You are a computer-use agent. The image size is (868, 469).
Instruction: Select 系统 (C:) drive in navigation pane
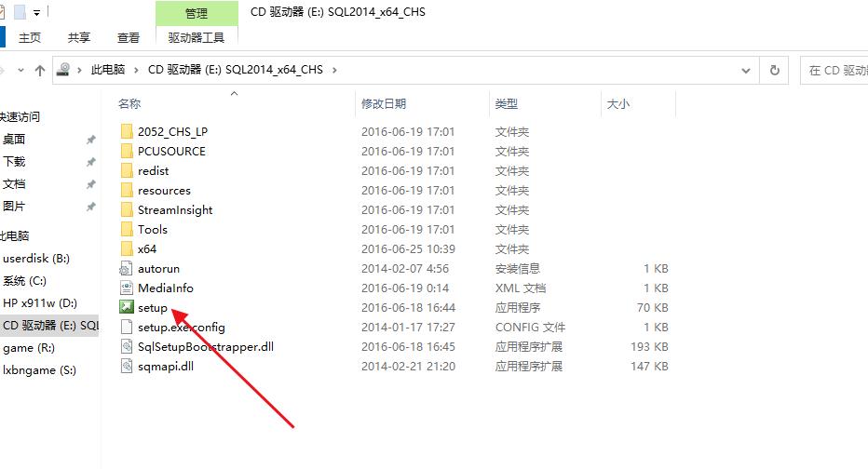pos(25,281)
